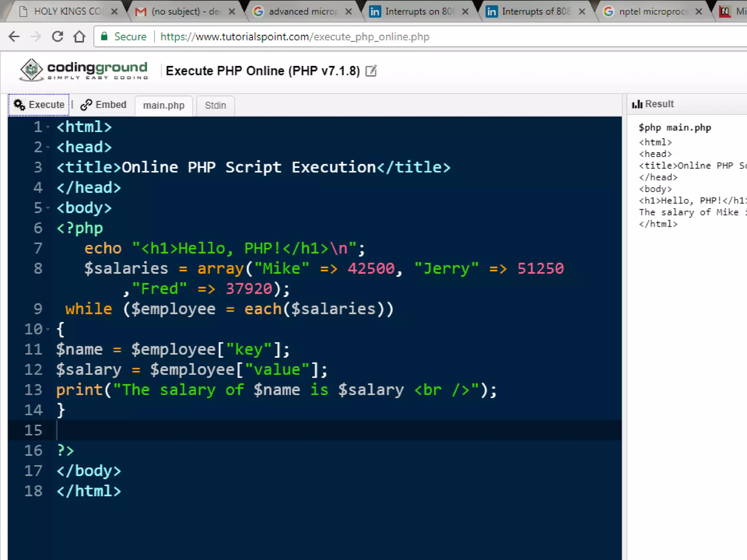Close the HOLY KINGS browser tab

tap(115, 12)
